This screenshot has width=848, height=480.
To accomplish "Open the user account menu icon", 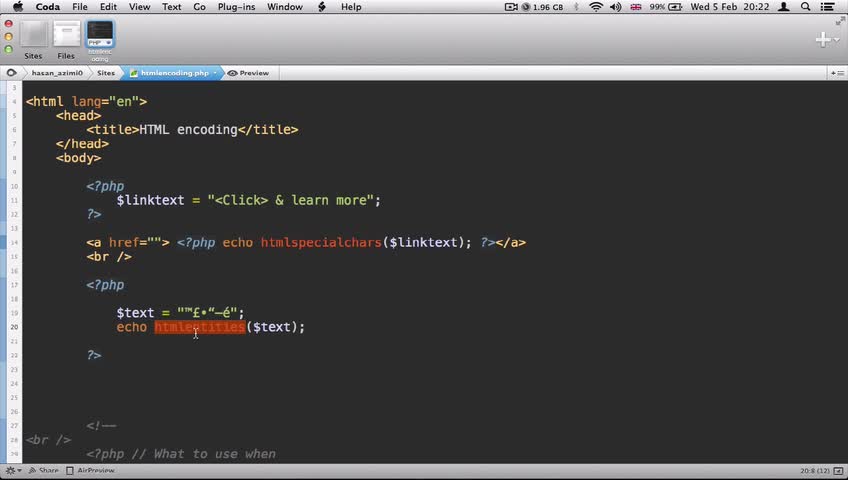I will (x=783, y=7).
